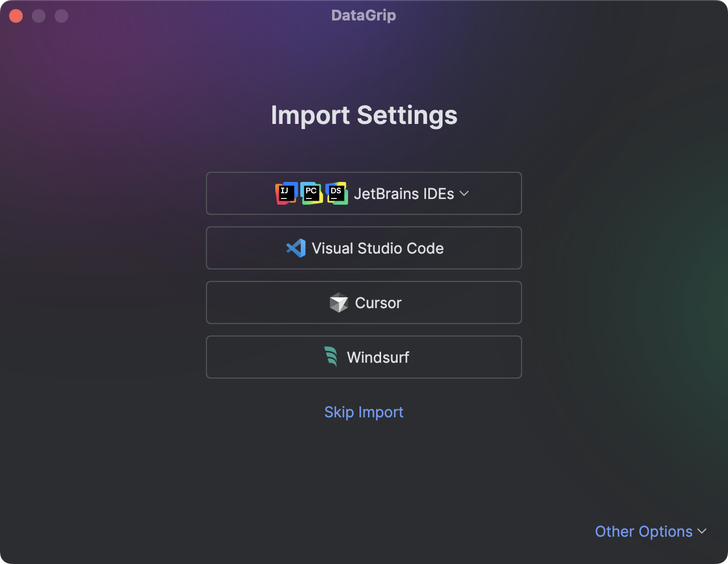Select the PyCharm icon
Image resolution: width=728 pixels, height=564 pixels.
tap(311, 193)
